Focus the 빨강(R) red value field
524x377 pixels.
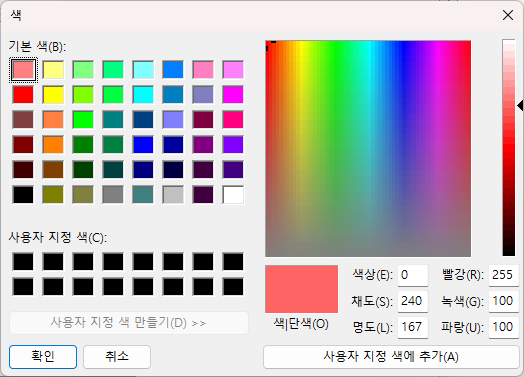504,275
